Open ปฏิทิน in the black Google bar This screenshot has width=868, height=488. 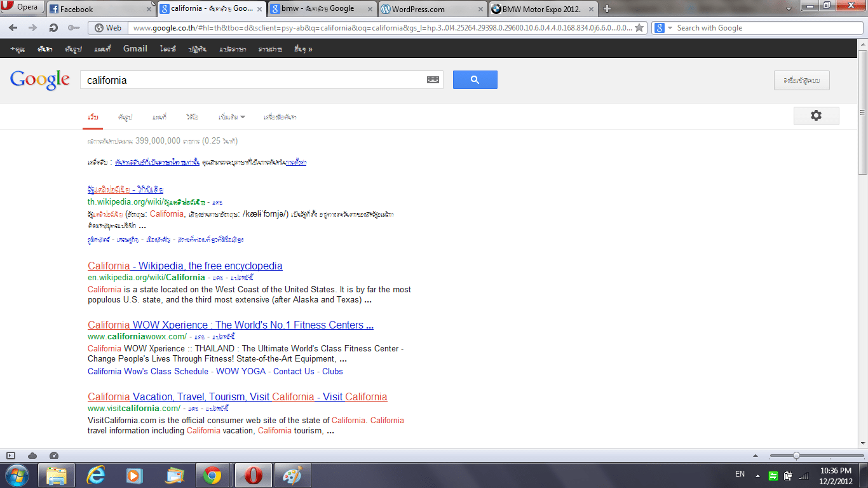197,49
